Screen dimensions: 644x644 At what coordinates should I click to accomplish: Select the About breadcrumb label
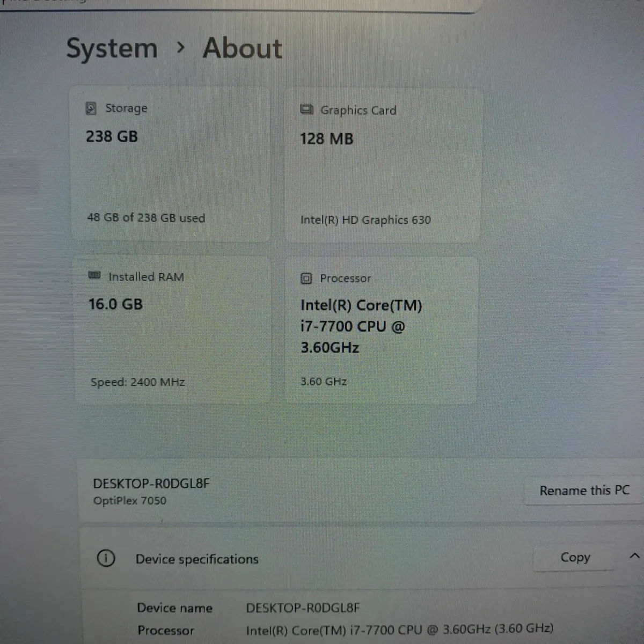242,48
